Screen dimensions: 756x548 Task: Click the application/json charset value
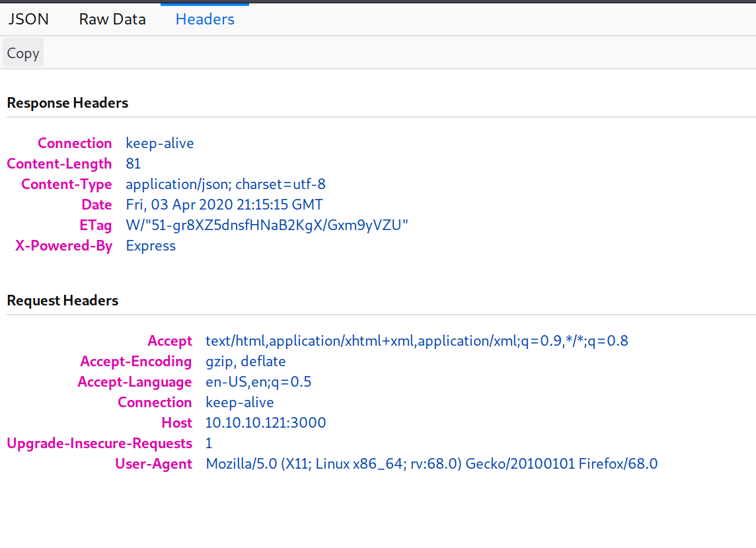click(x=225, y=184)
